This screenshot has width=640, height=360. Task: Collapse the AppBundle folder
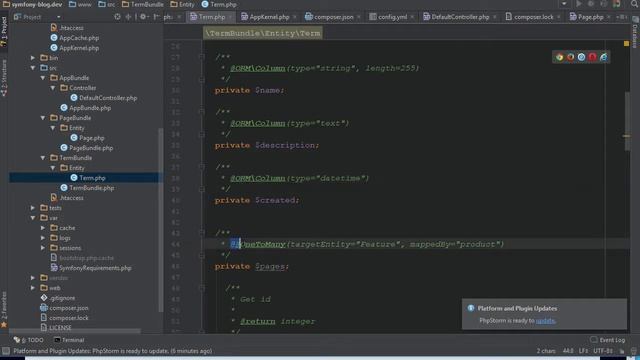pos(43,78)
